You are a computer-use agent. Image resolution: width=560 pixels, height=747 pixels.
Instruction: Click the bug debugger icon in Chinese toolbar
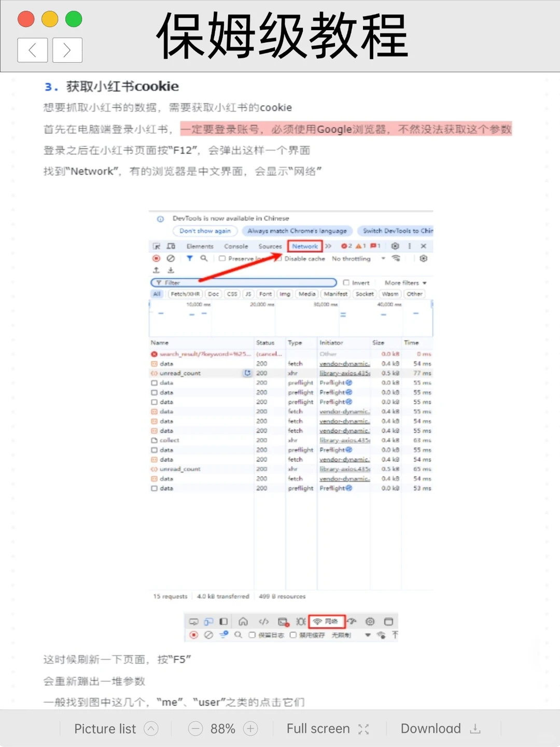[x=301, y=621]
